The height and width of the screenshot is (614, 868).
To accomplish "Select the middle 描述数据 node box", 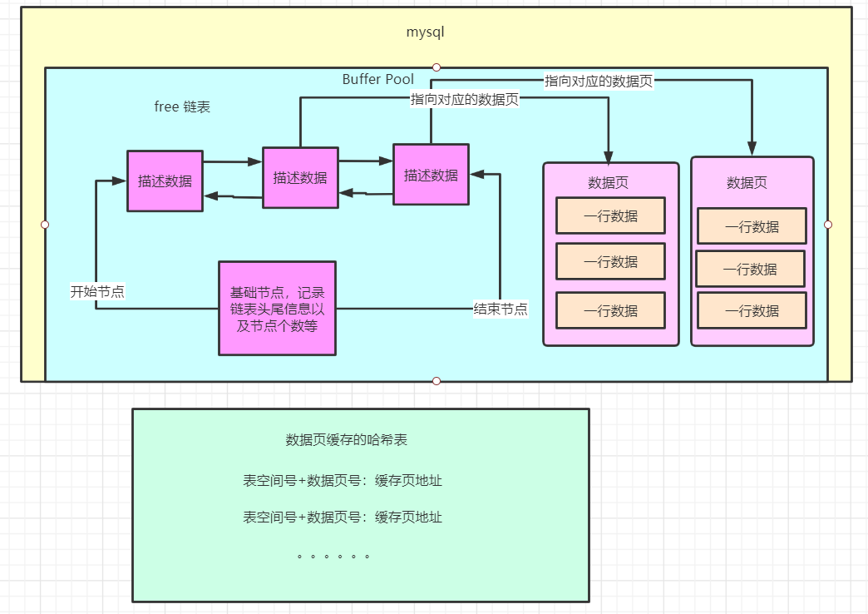I will pyautogui.click(x=301, y=178).
